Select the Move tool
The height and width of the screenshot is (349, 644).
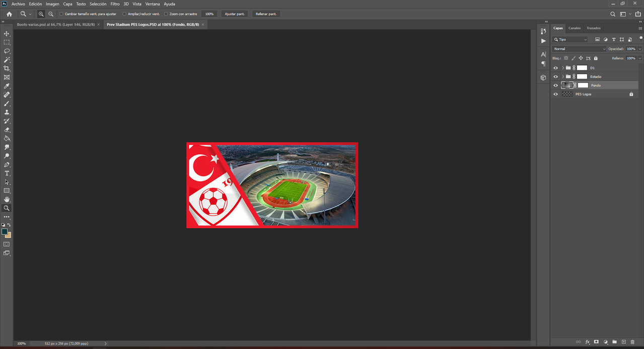click(7, 34)
